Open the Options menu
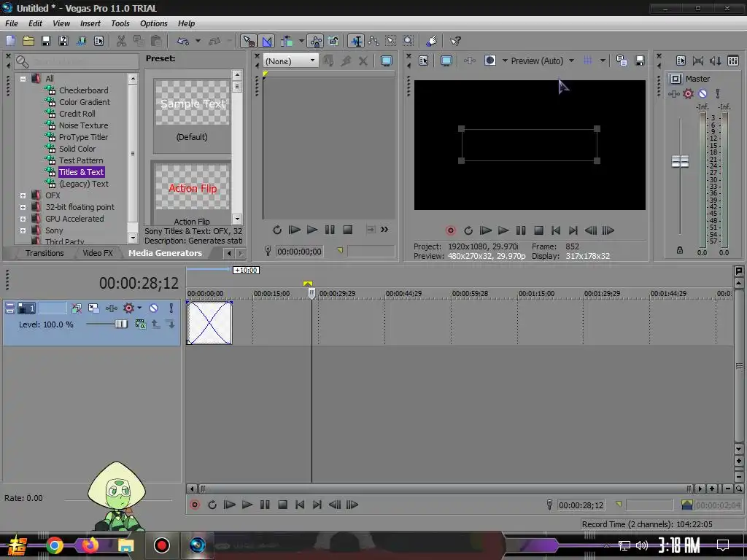This screenshot has width=747, height=560. pos(153,23)
